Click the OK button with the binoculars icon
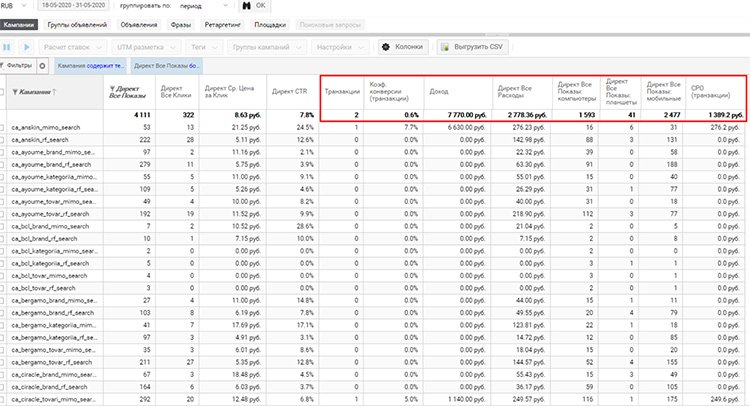750x406 pixels. click(254, 6)
